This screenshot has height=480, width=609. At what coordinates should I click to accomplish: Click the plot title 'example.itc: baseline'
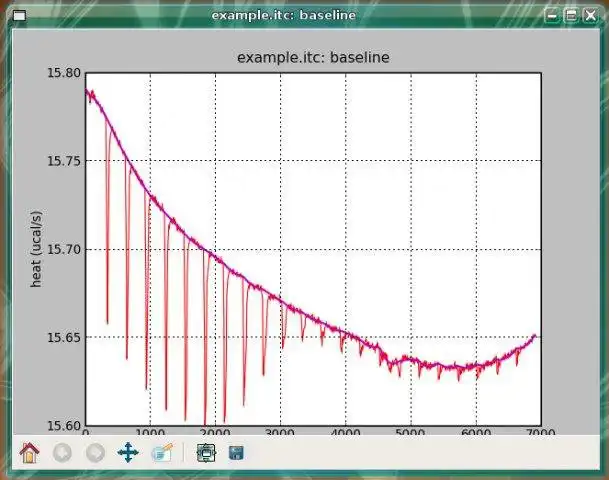point(313,57)
